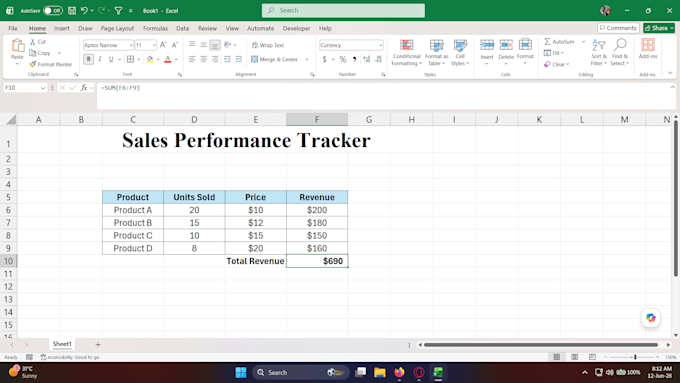This screenshot has width=680, height=383.
Task: Expand Merge & Center options arrow
Action: (x=307, y=59)
